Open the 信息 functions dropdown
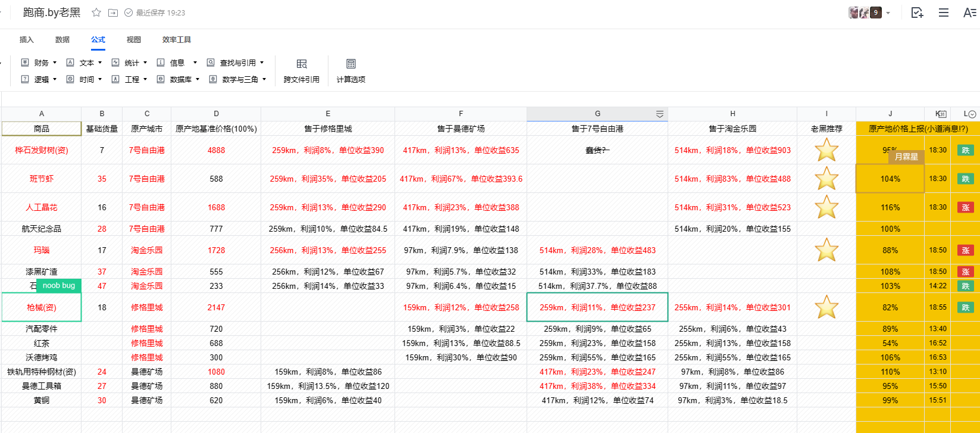 pos(177,63)
